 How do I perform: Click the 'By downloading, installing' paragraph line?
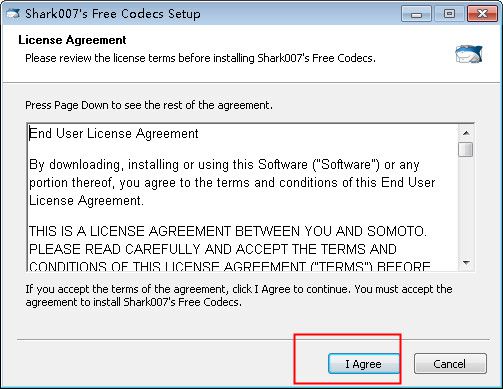[224, 165]
